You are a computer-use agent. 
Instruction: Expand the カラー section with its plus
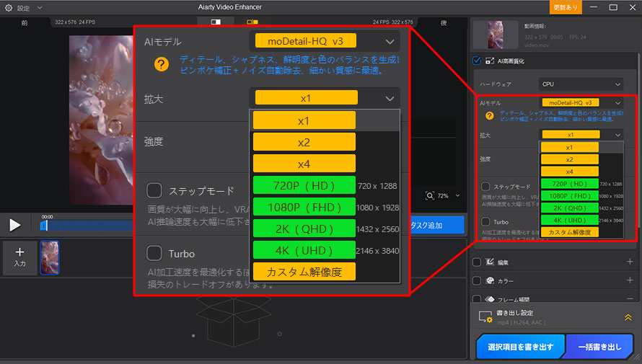pyautogui.click(x=630, y=280)
